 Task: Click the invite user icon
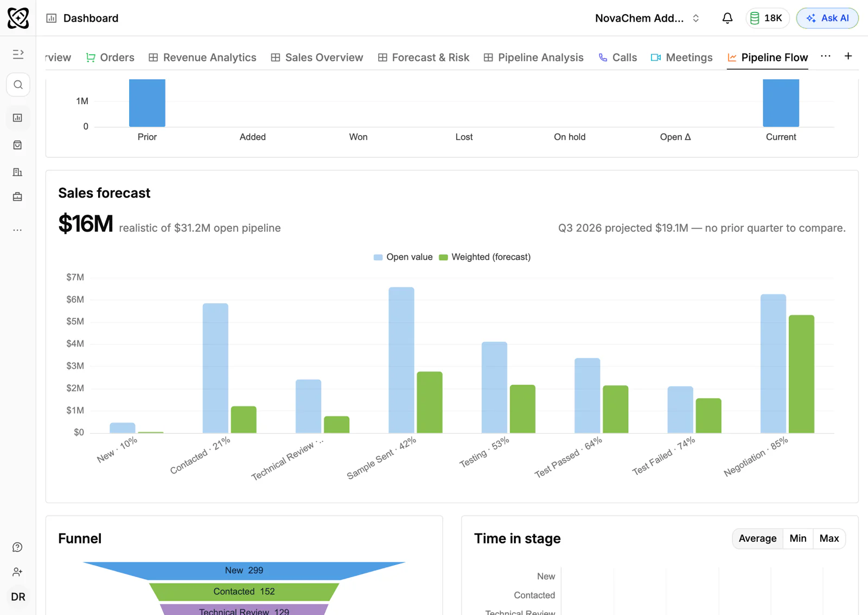pyautogui.click(x=18, y=572)
